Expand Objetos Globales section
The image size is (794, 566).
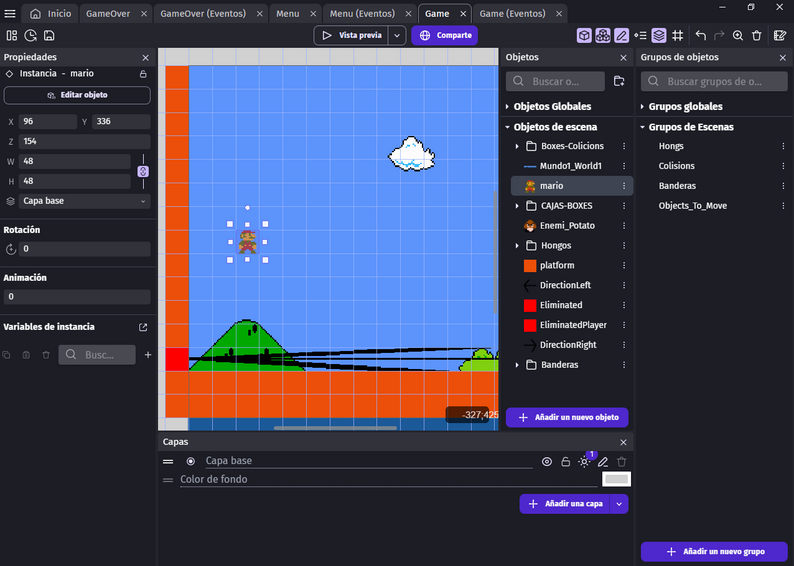507,106
